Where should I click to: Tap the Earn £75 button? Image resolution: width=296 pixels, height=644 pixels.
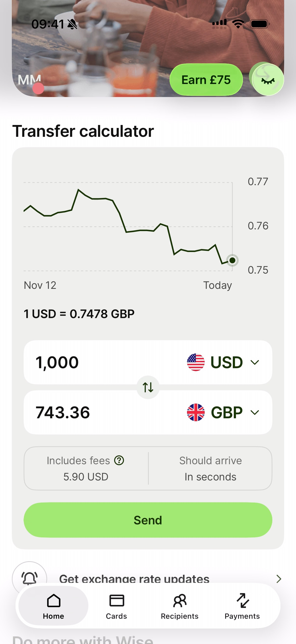[206, 80]
